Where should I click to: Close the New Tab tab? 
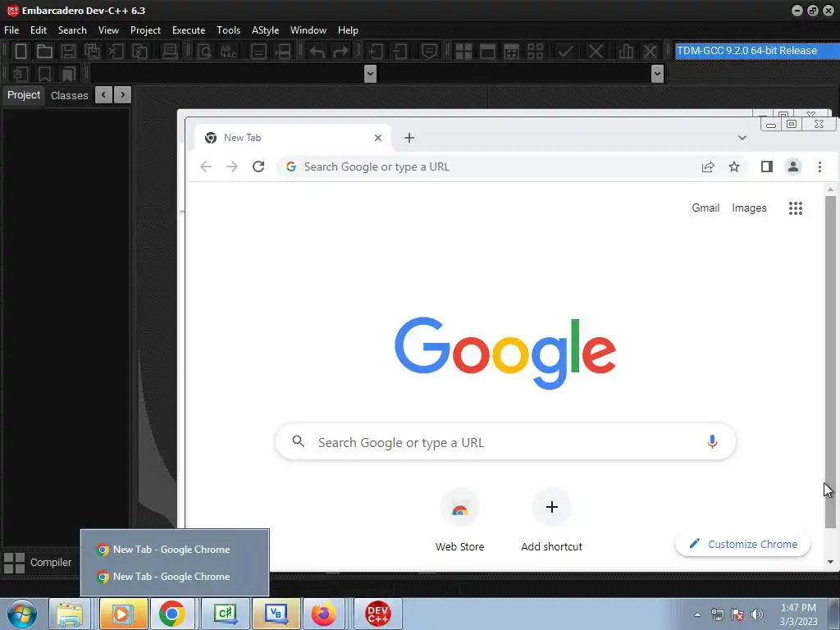tap(377, 138)
